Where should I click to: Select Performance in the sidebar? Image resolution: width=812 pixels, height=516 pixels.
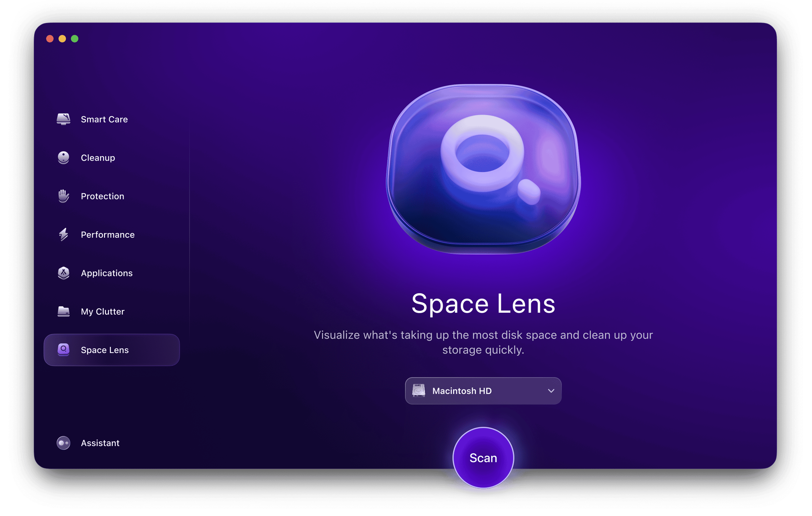107,235
